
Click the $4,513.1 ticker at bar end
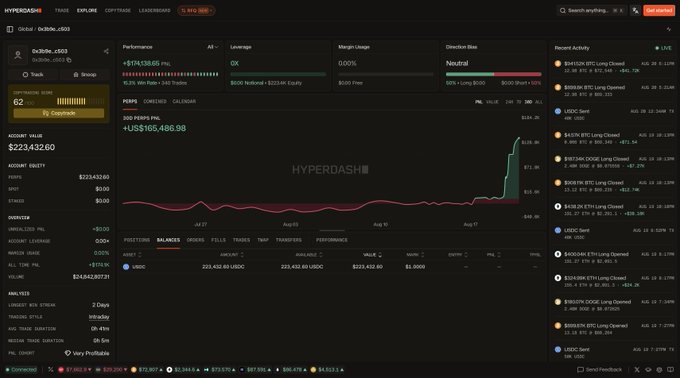(x=327, y=370)
